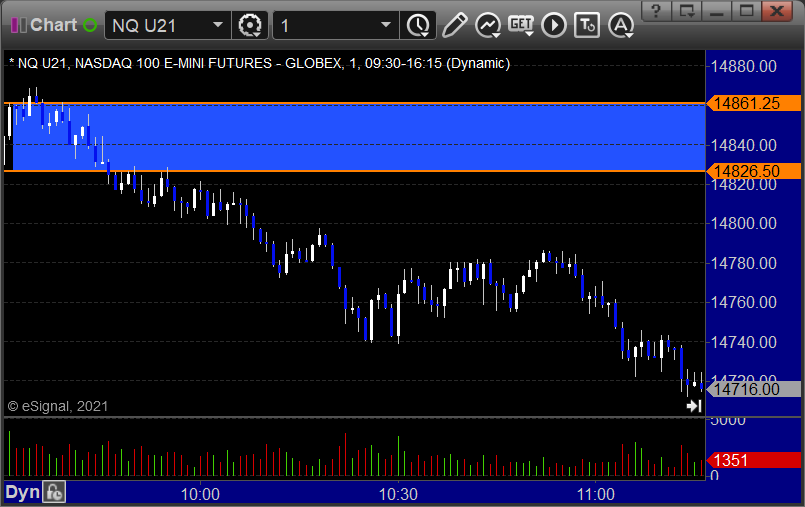This screenshot has width=805, height=507.
Task: Click the red 1351 volume label
Action: pyautogui.click(x=754, y=460)
